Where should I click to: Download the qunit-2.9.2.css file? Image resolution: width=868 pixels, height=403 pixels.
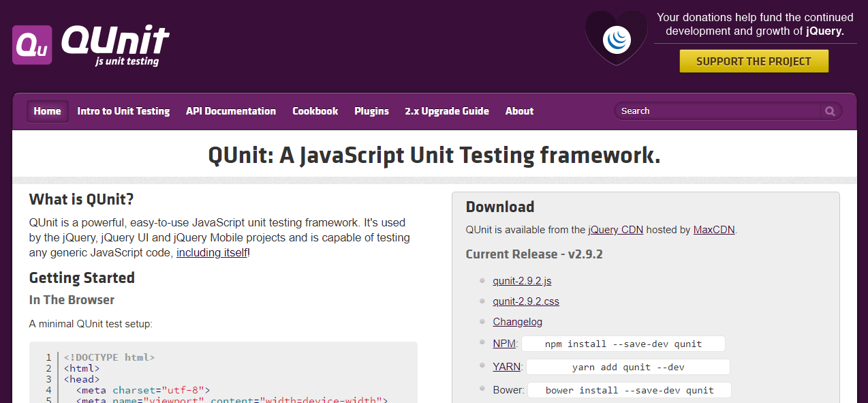coord(526,301)
